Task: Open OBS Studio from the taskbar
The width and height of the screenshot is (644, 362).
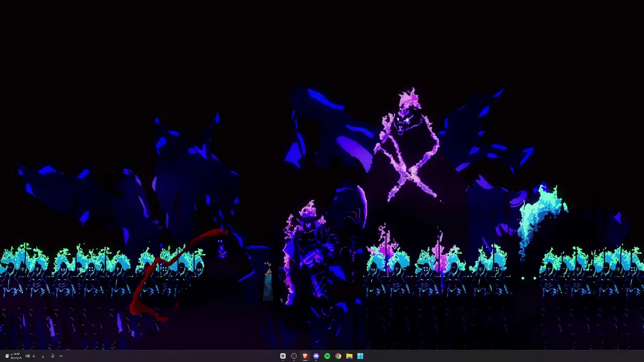Action: point(294,356)
